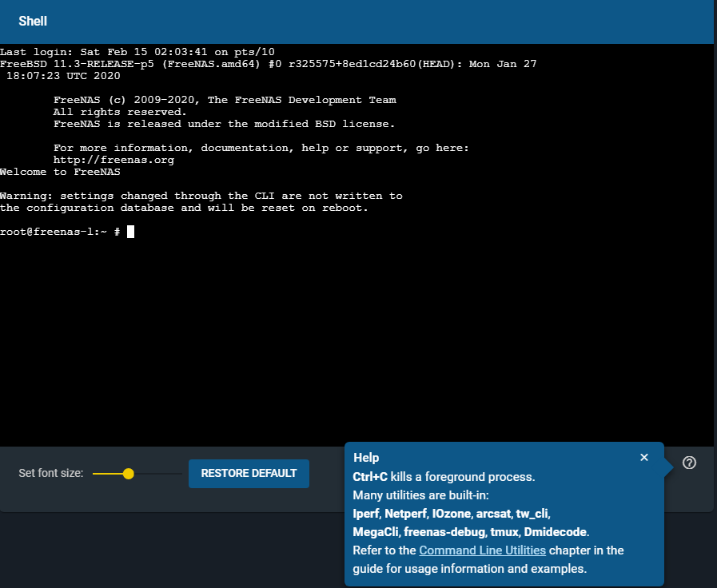Viewport: 717px width, 588px height.
Task: Click the 'Last login' line in terminal
Action: click(137, 52)
